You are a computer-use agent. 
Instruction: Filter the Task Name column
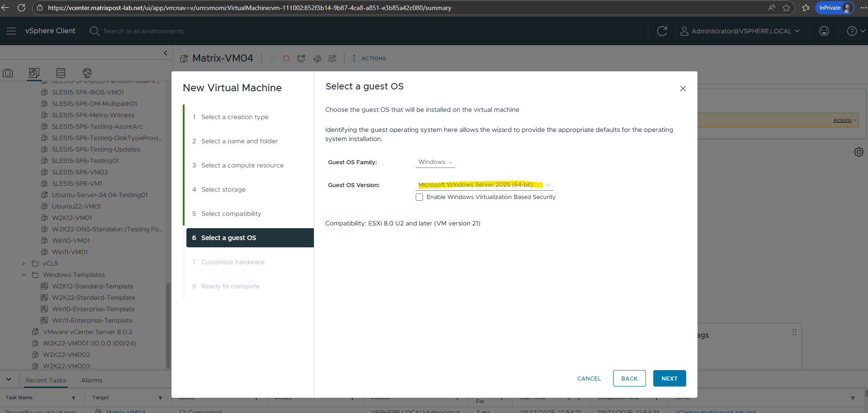pyautogui.click(x=74, y=398)
